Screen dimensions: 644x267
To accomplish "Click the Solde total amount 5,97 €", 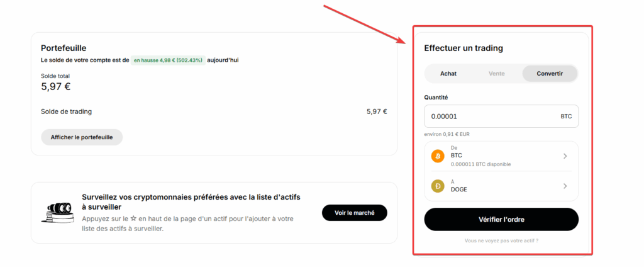I will (x=56, y=86).
